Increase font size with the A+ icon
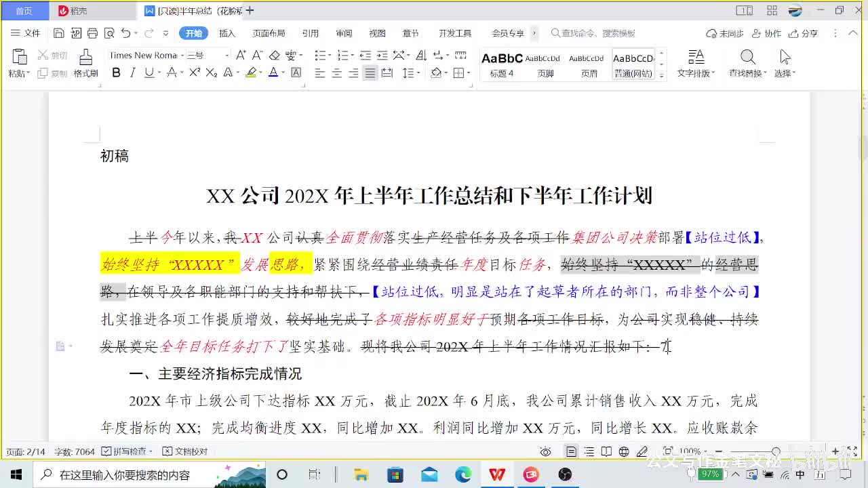The height and width of the screenshot is (488, 868). (x=241, y=55)
